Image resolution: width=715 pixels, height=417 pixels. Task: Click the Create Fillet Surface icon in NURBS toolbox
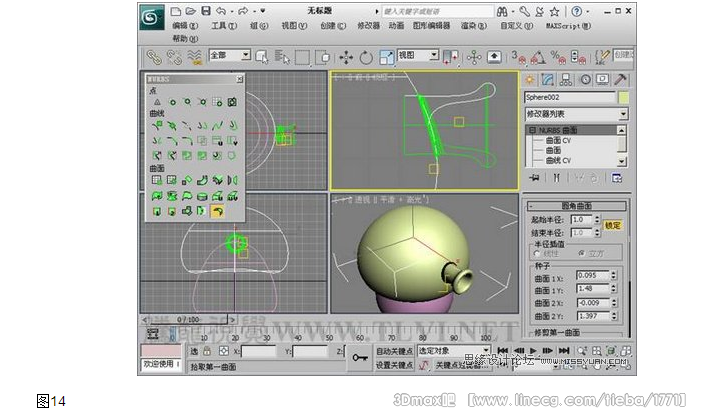click(218, 211)
